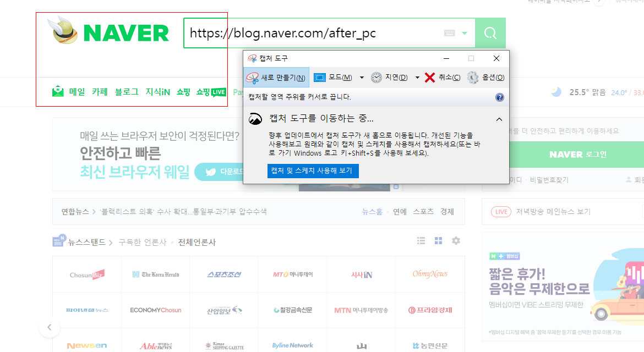Open the 지식iN menu item
Image resolution: width=644 pixels, height=352 pixels.
click(x=158, y=92)
